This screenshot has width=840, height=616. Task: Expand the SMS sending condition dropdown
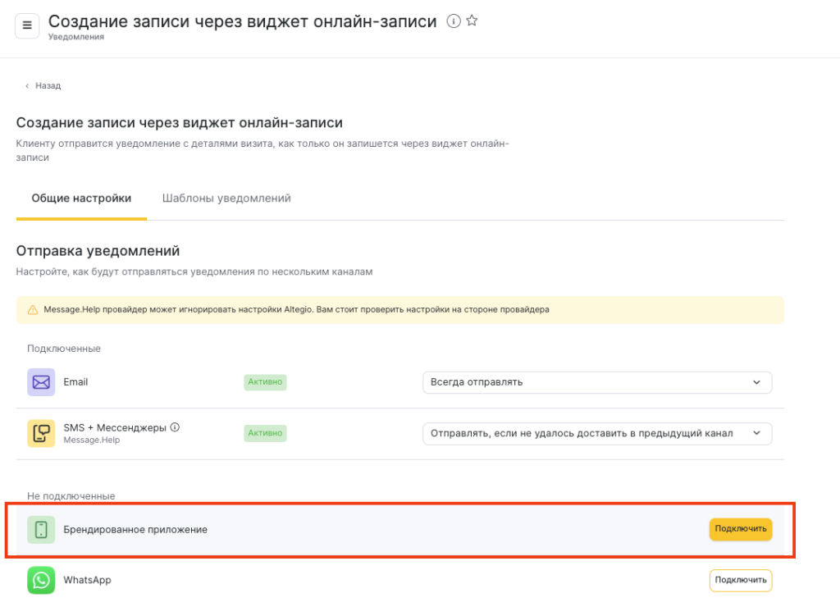(x=597, y=433)
